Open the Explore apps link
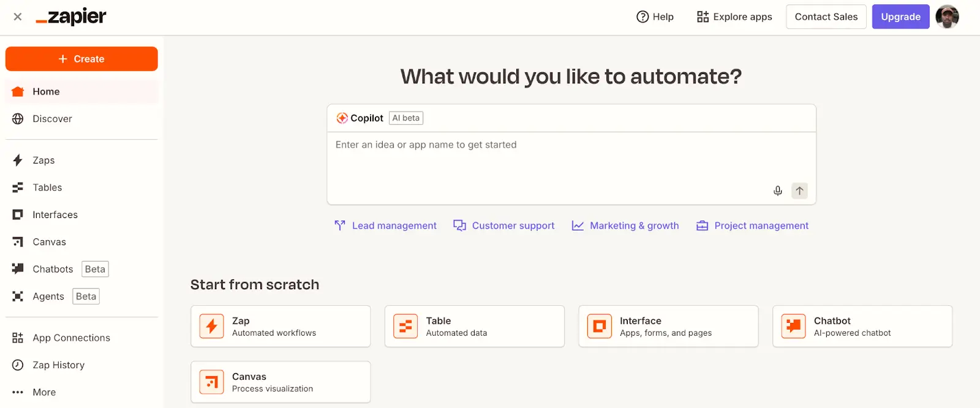Image resolution: width=980 pixels, height=408 pixels. (734, 17)
